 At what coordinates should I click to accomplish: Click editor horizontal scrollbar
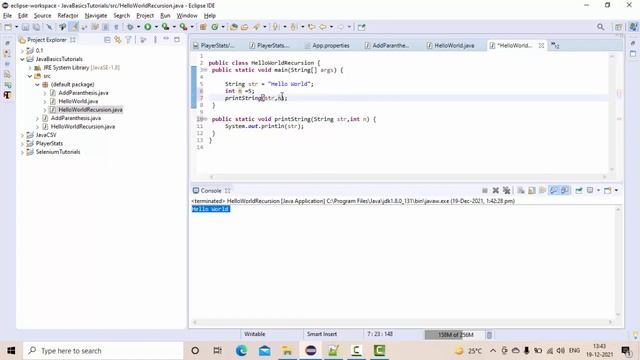click(408, 177)
